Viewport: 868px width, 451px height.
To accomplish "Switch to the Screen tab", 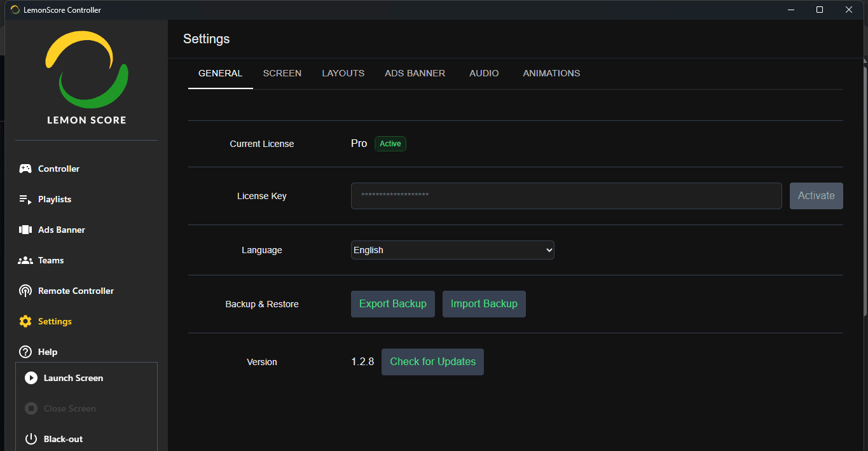I will pos(282,73).
